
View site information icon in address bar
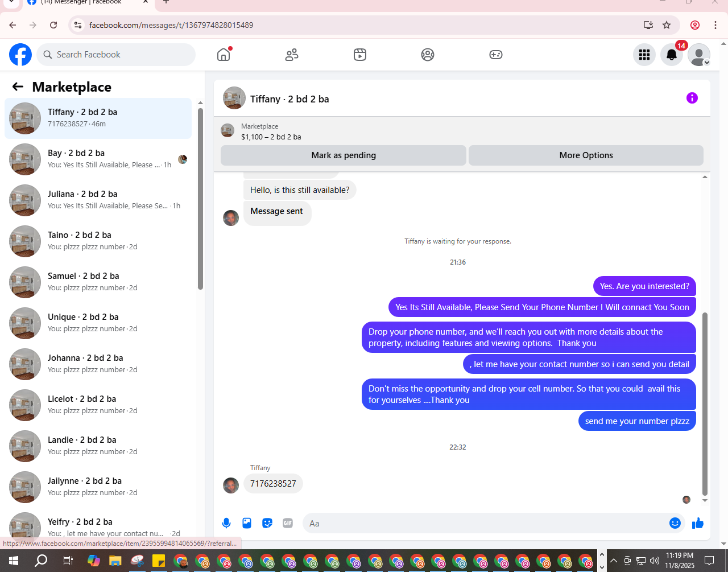pos(78,25)
